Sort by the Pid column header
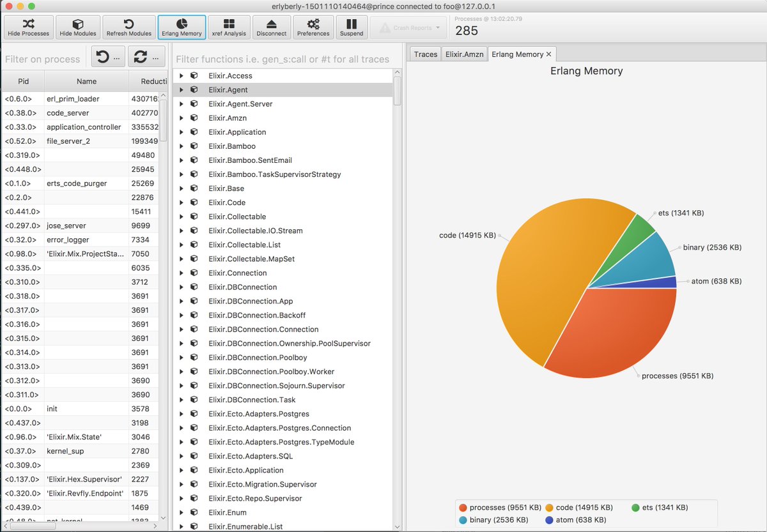 click(x=23, y=81)
